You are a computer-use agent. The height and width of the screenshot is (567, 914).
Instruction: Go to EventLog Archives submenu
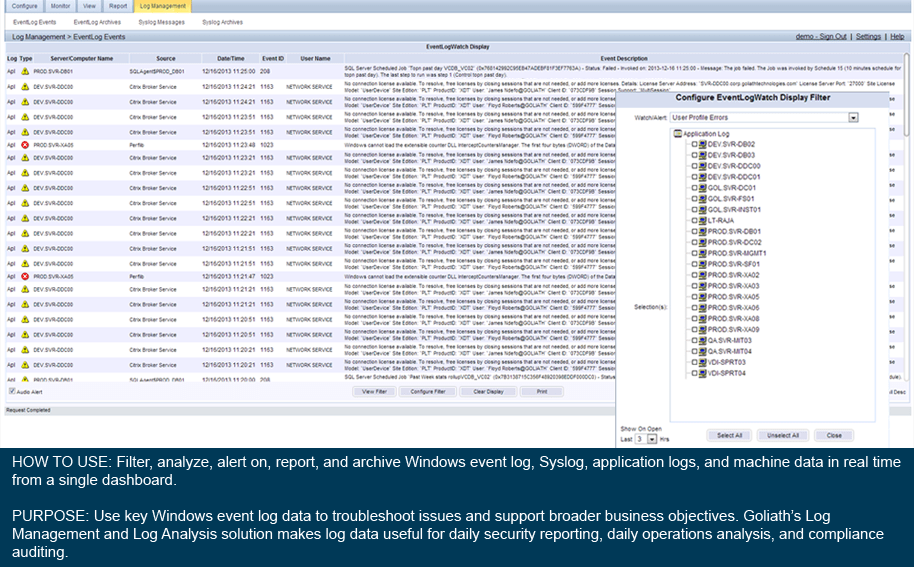(97, 22)
